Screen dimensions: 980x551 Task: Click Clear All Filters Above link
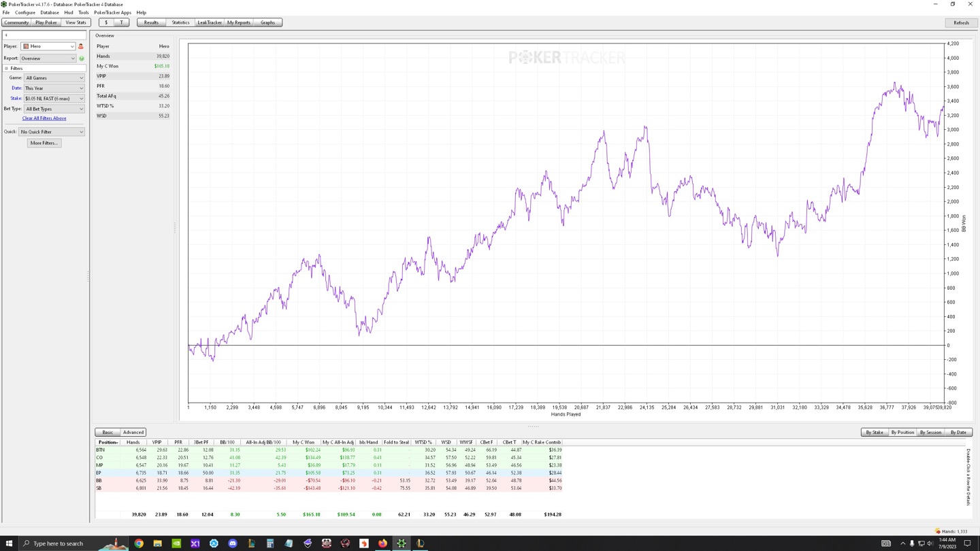click(x=44, y=118)
